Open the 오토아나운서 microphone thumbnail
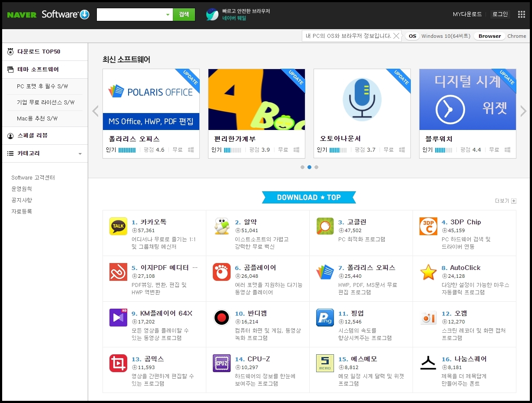532x403 pixels. 362,100
